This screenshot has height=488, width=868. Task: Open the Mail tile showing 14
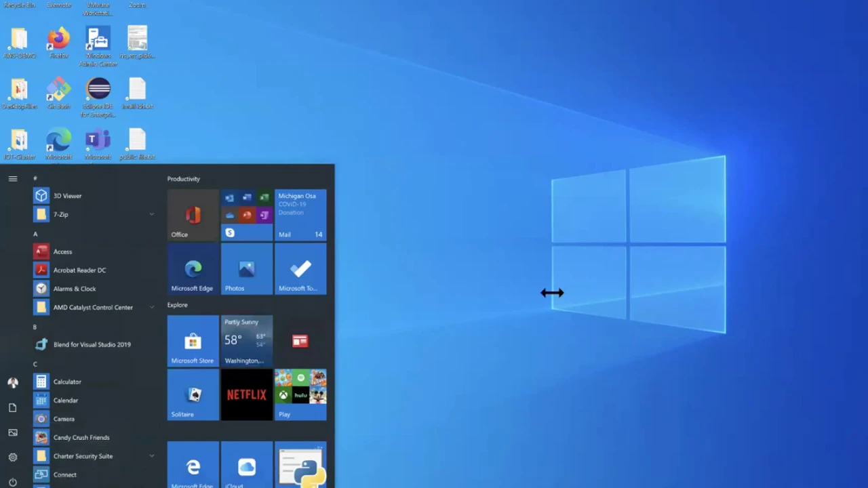point(300,215)
